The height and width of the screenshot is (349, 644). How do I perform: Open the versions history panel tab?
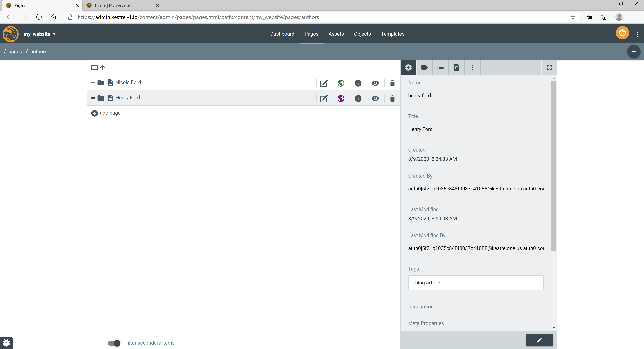click(x=457, y=67)
